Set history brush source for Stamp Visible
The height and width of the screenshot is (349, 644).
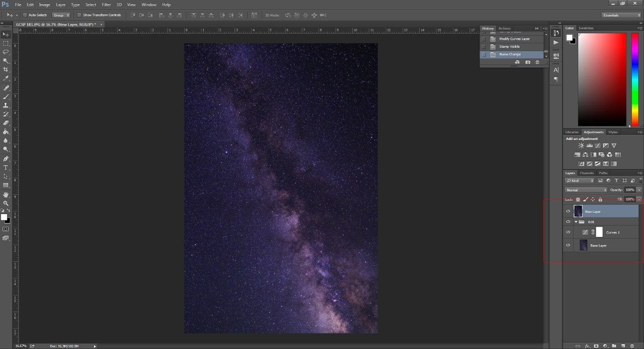(x=484, y=47)
